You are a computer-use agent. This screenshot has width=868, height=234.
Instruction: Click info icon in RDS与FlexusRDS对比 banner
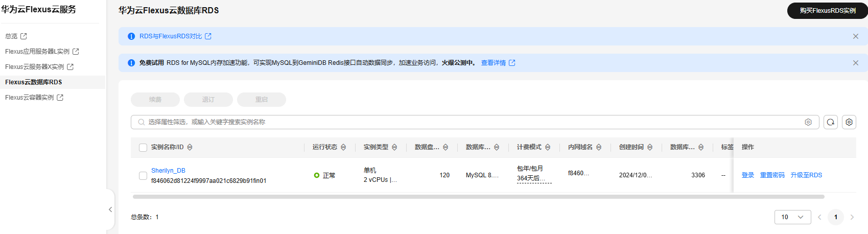131,36
